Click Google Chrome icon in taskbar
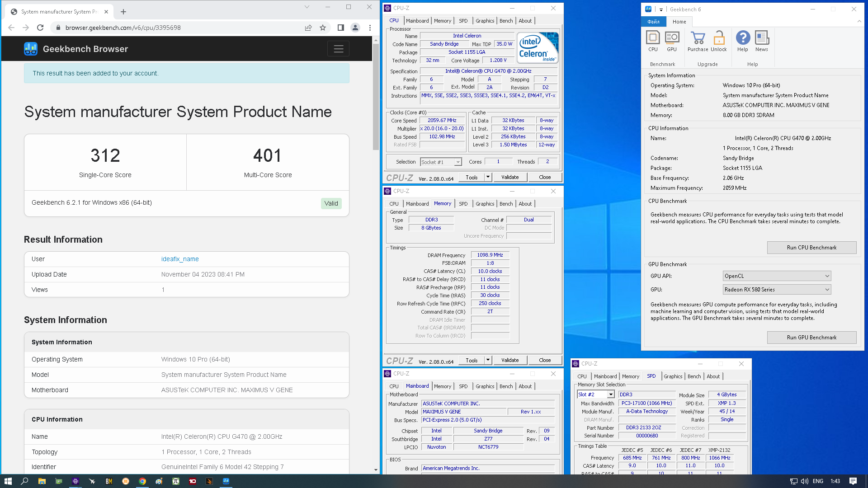The image size is (868, 488). [142, 481]
